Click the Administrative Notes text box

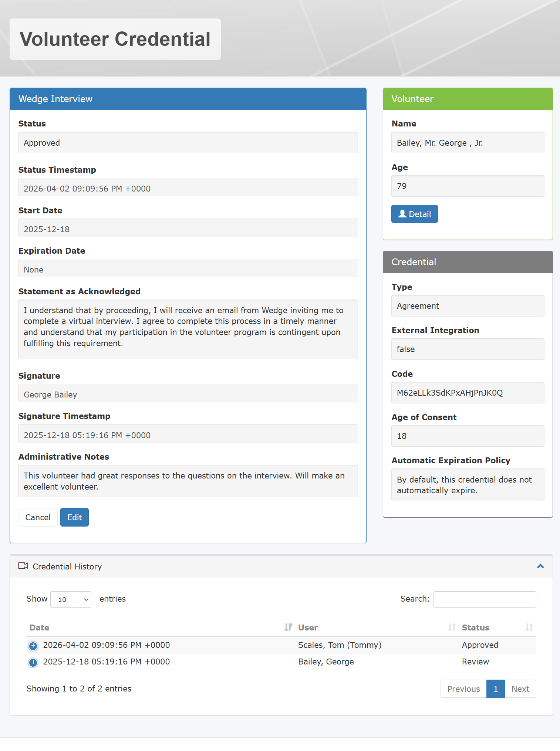[x=188, y=481]
